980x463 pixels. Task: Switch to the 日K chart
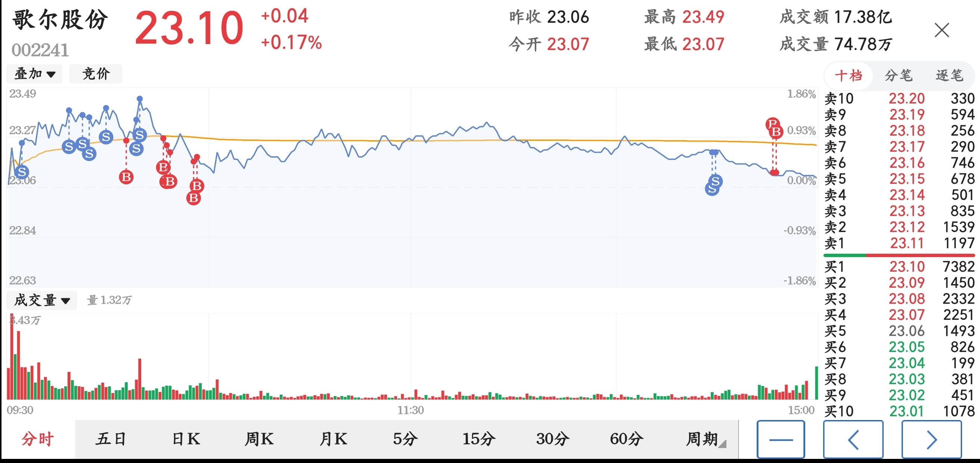[186, 439]
